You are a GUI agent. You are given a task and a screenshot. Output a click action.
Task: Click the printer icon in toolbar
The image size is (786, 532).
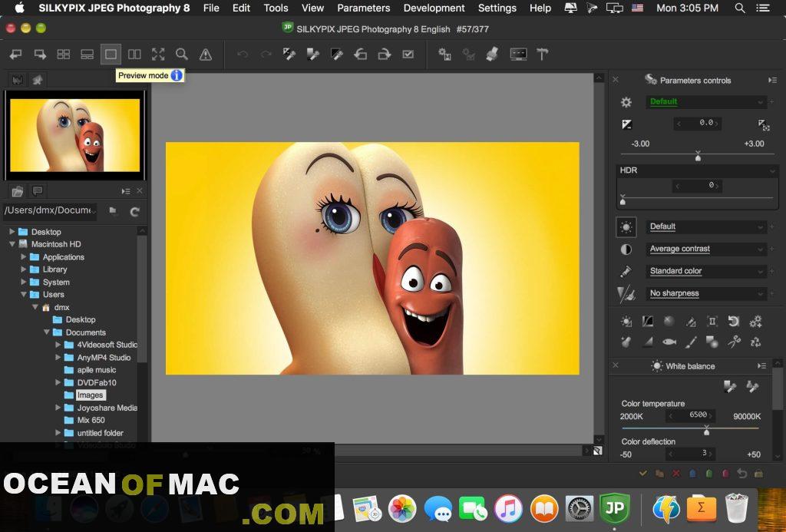pyautogui.click(x=492, y=55)
